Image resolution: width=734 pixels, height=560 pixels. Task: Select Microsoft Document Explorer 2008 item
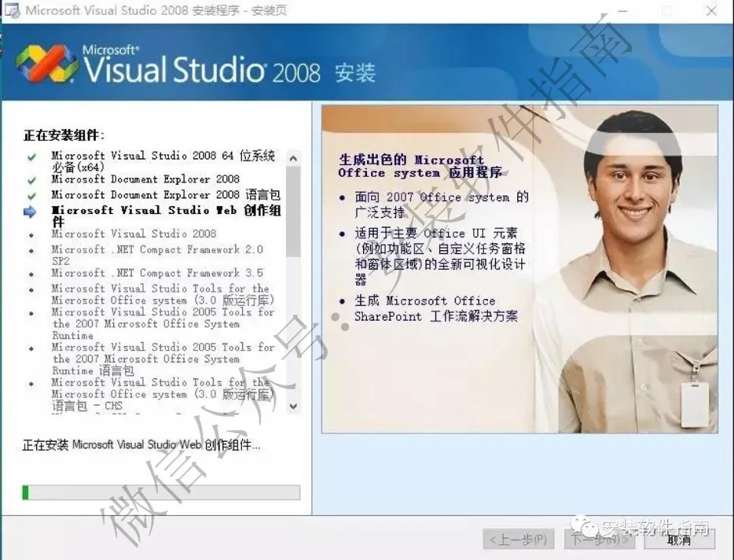pos(145,179)
